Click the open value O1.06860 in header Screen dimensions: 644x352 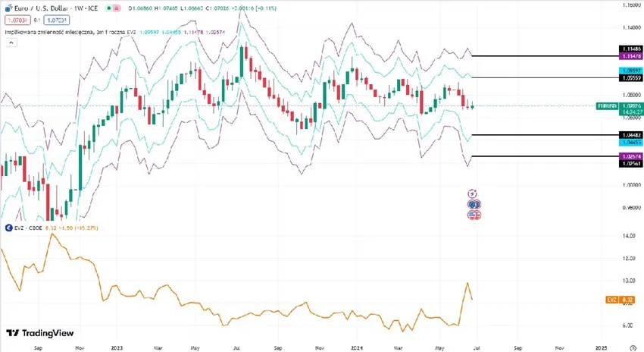coord(140,8)
